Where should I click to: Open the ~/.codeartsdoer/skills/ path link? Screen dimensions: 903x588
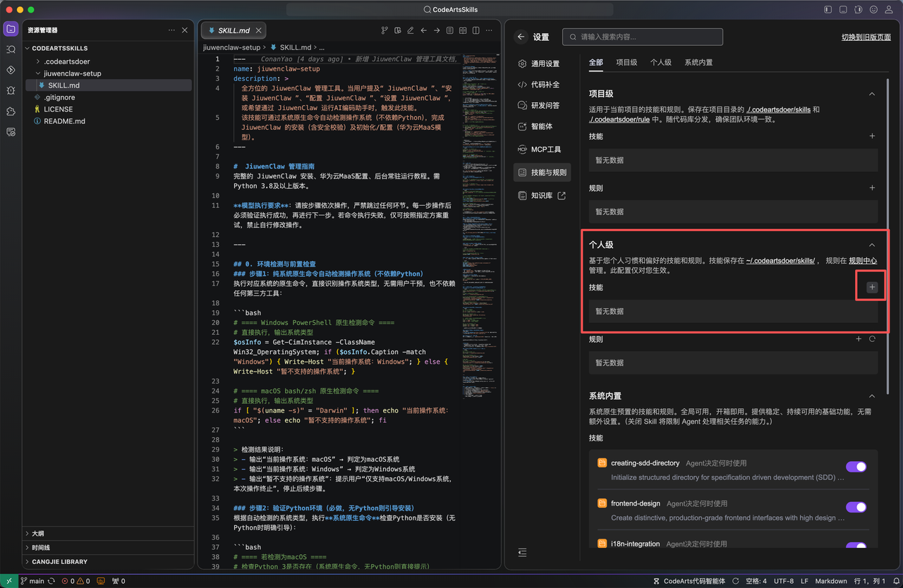click(x=780, y=261)
